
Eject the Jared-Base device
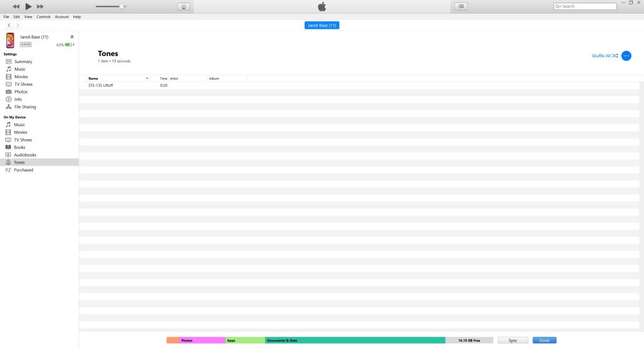(x=72, y=37)
